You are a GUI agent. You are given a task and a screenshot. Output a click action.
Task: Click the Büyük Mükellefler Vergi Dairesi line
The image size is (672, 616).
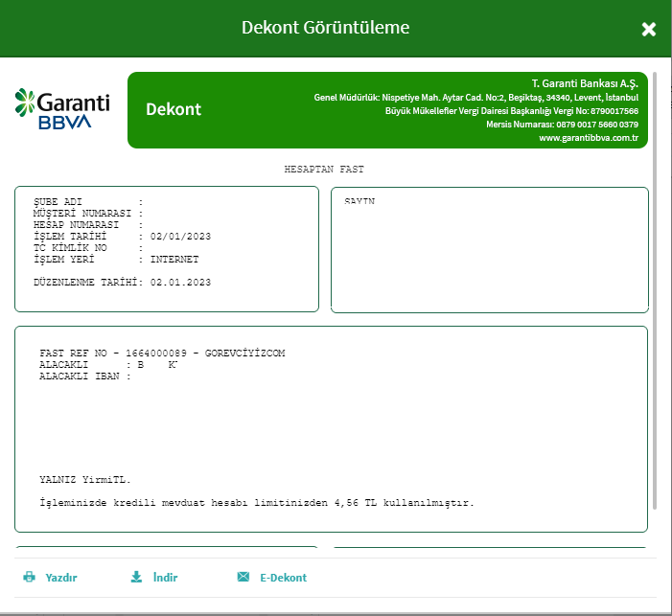[x=512, y=111]
